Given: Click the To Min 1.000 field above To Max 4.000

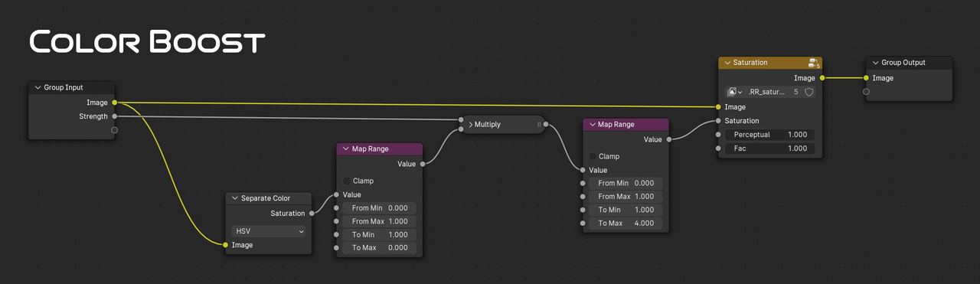Looking at the screenshot, I should (626, 210).
